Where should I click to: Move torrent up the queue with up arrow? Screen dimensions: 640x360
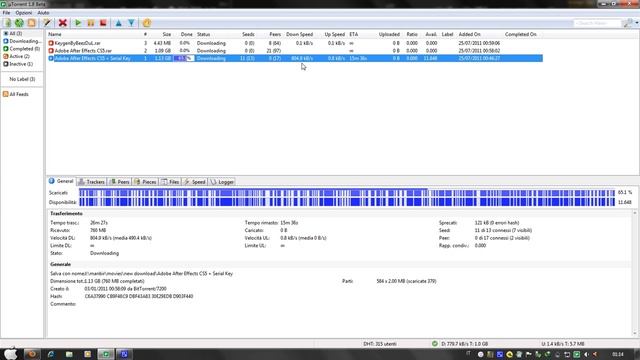pyautogui.click(x=118, y=23)
